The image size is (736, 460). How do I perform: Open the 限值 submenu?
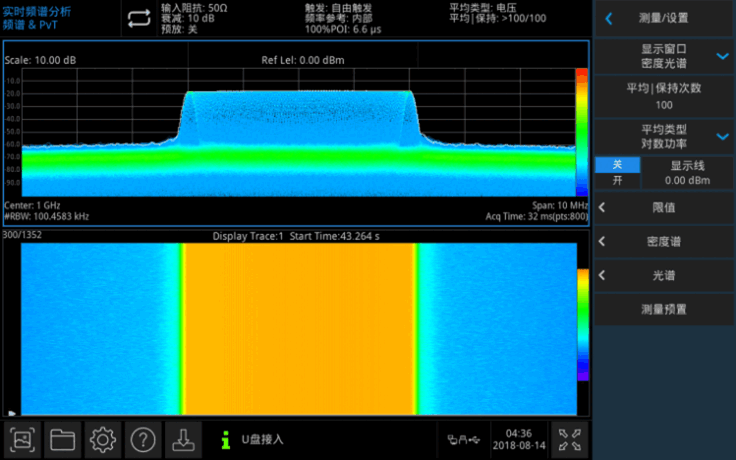point(664,207)
